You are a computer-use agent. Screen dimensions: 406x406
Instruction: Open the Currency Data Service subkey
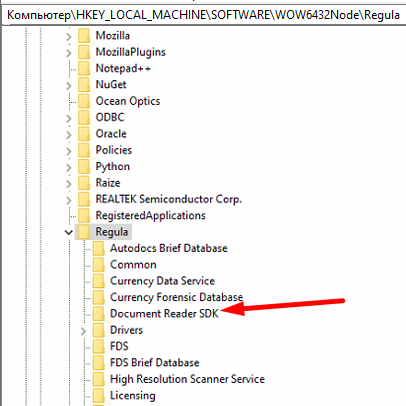pos(162,280)
